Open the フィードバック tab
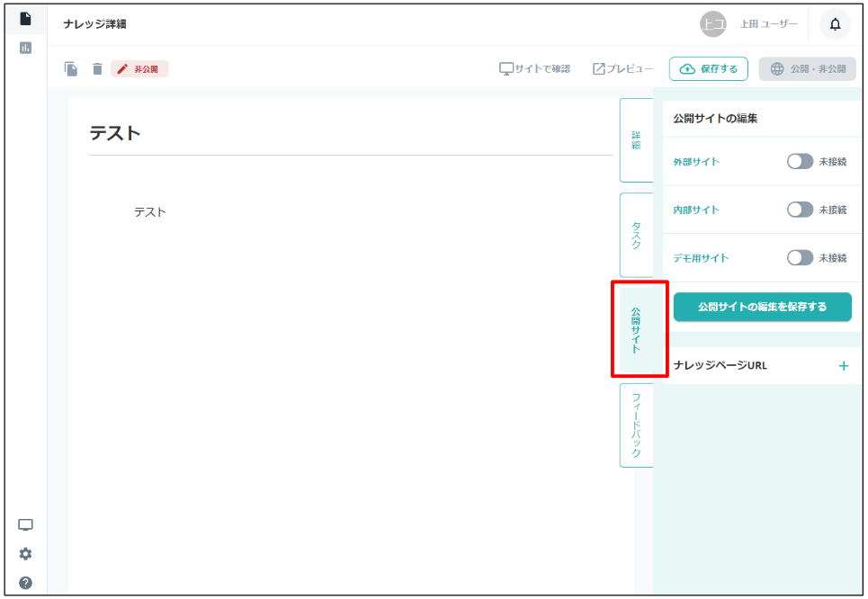The height and width of the screenshot is (599, 868). (x=636, y=425)
